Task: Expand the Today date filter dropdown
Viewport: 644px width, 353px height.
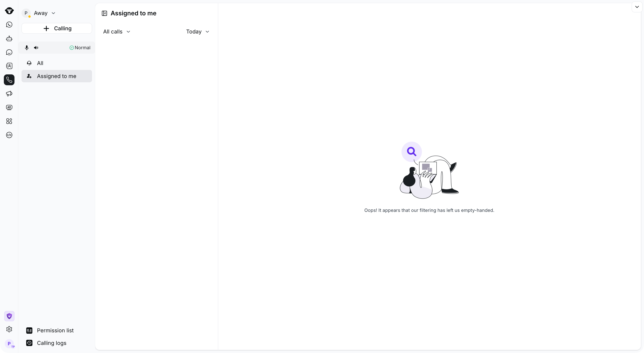Action: pyautogui.click(x=197, y=32)
